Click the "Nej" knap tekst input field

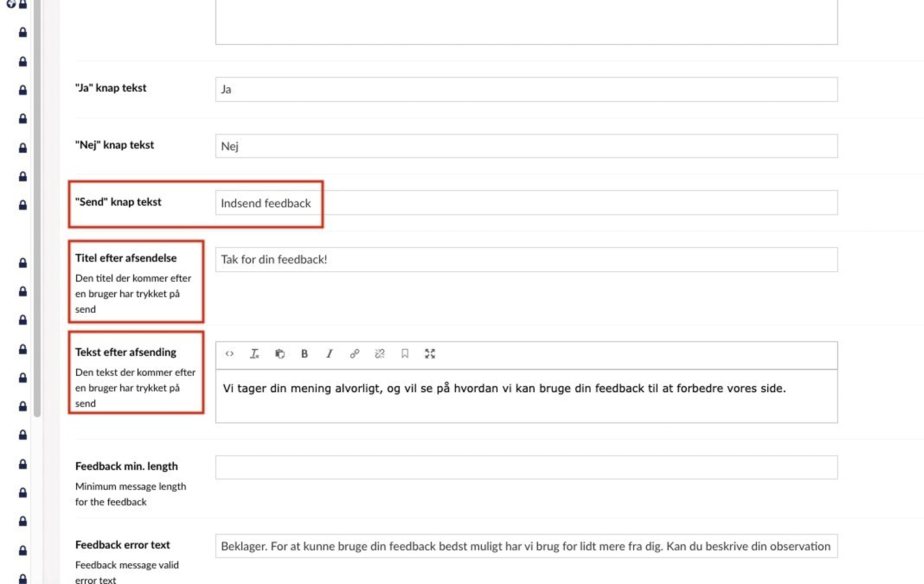(x=526, y=146)
